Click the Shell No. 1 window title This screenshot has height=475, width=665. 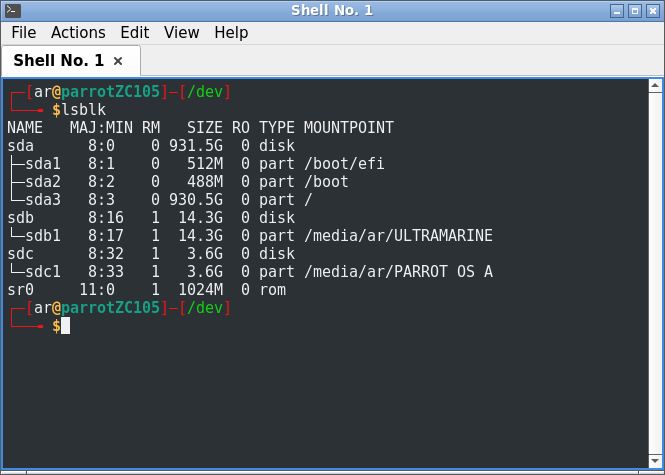tap(332, 11)
